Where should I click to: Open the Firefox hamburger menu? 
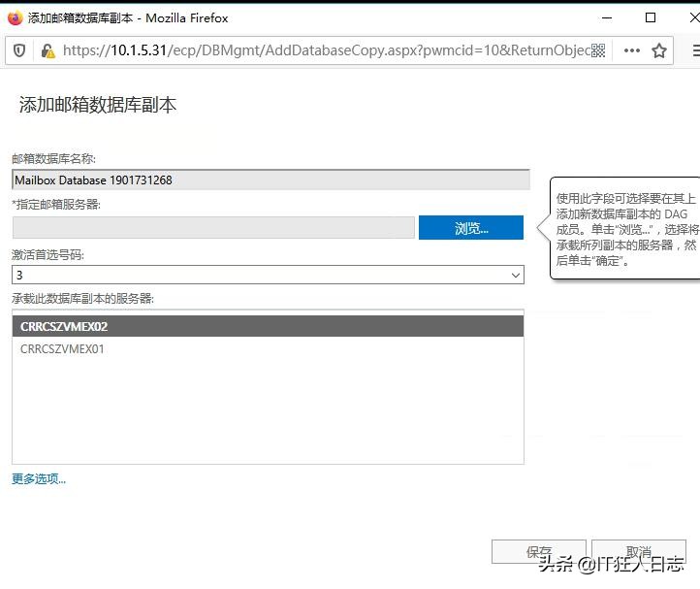696,50
